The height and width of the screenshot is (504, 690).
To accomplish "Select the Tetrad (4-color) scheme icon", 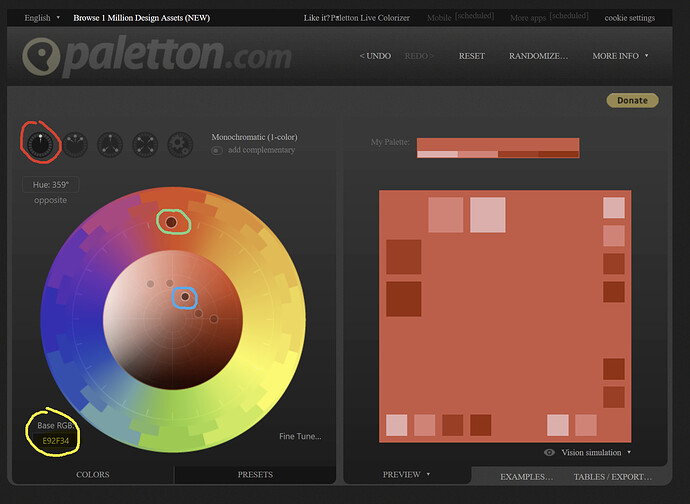I will pos(145,144).
